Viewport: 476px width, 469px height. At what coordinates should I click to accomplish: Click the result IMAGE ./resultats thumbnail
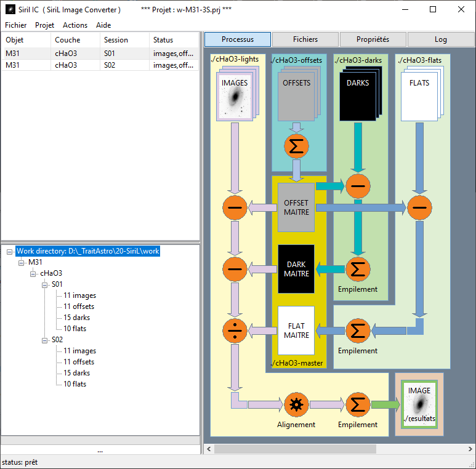419,404
